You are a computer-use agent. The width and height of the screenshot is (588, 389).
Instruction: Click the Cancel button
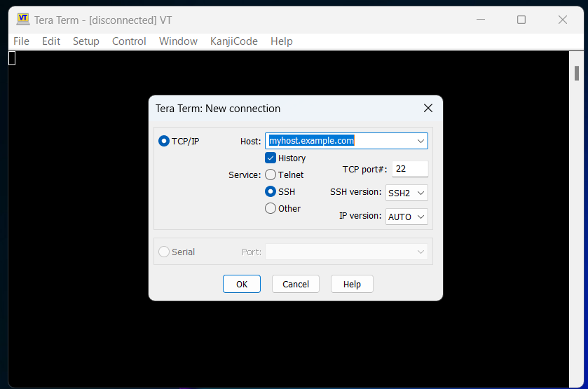(296, 284)
